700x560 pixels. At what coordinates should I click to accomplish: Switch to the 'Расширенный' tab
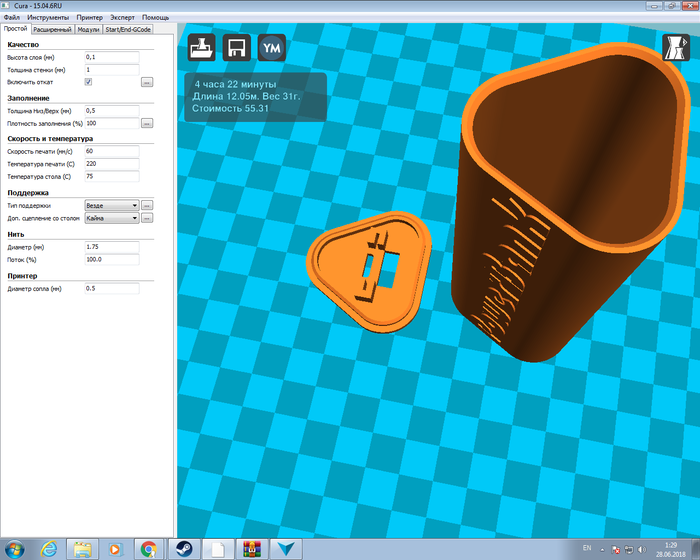tap(52, 30)
